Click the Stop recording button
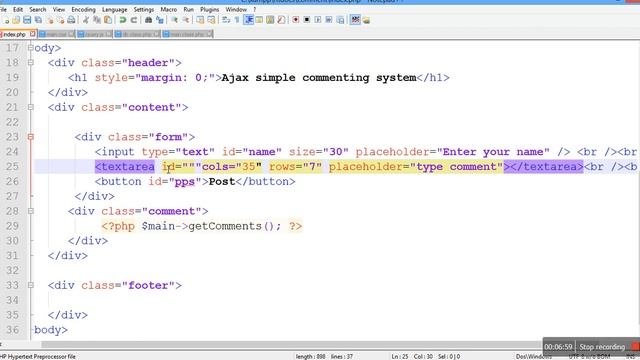 pyautogui.click(x=602, y=347)
